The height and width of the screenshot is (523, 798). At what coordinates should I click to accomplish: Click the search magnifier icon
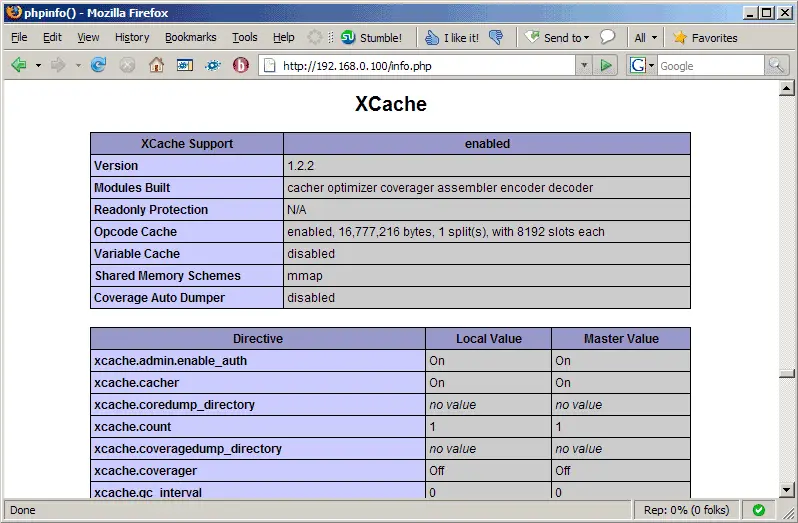777,65
